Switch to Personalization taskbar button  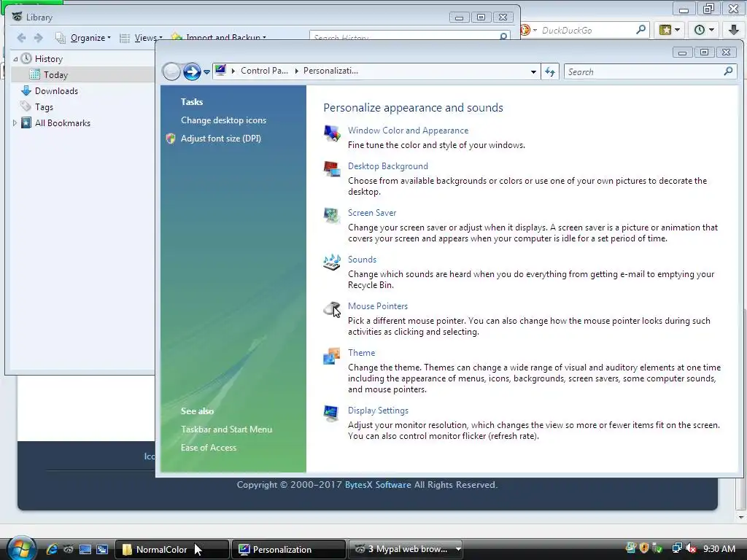click(x=288, y=550)
